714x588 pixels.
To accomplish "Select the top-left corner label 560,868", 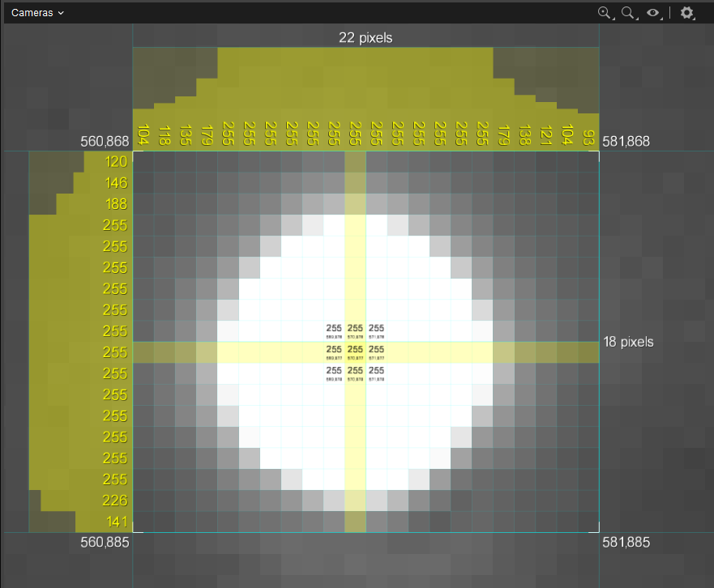I will (105, 142).
